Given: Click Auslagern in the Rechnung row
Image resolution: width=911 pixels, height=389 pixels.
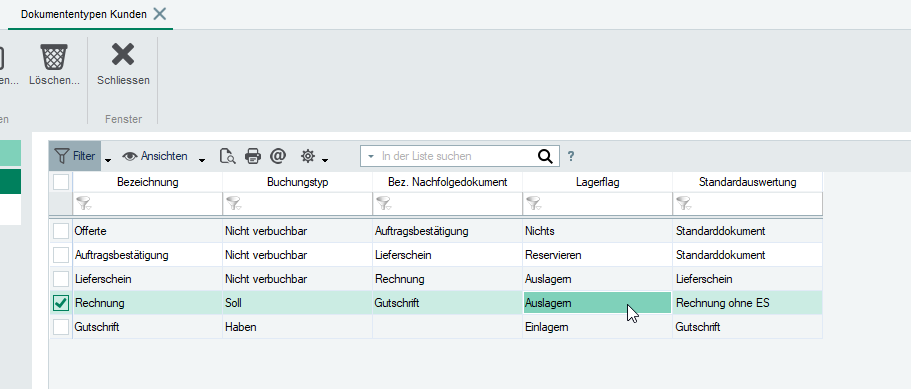Looking at the screenshot, I should point(597,303).
